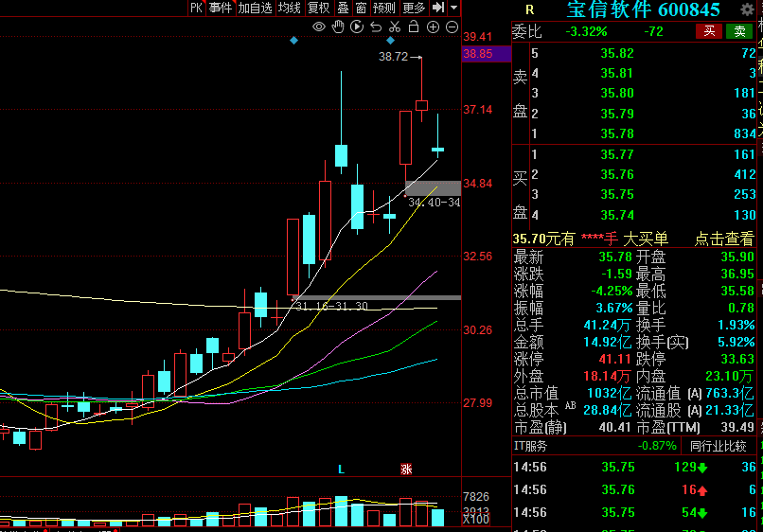Viewport: 763px width, 532px height.
Task: Click the undo arrow icon
Action: tap(376, 27)
